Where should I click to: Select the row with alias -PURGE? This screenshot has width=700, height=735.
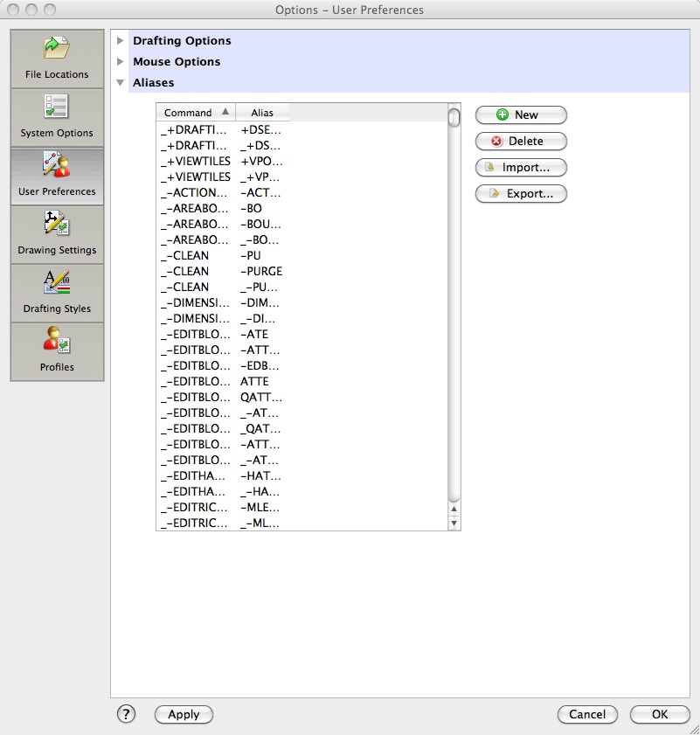click(302, 272)
